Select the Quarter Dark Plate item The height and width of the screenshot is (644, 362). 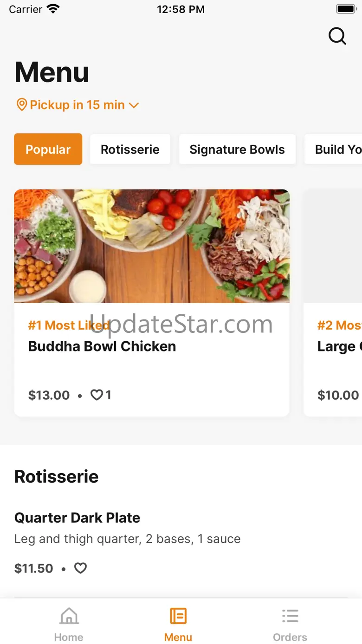click(x=181, y=542)
